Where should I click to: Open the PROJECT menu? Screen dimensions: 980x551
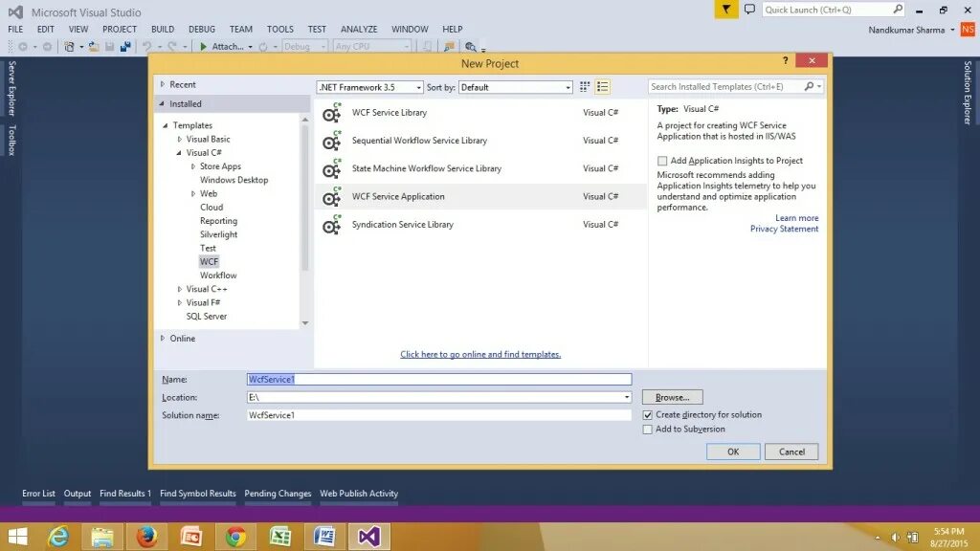click(120, 30)
